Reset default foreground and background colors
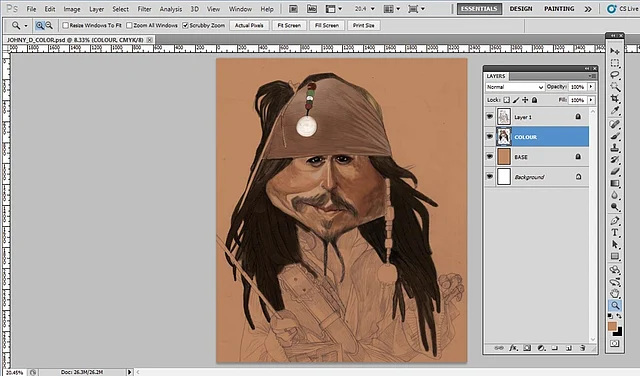The height and width of the screenshot is (376, 640). [610, 316]
